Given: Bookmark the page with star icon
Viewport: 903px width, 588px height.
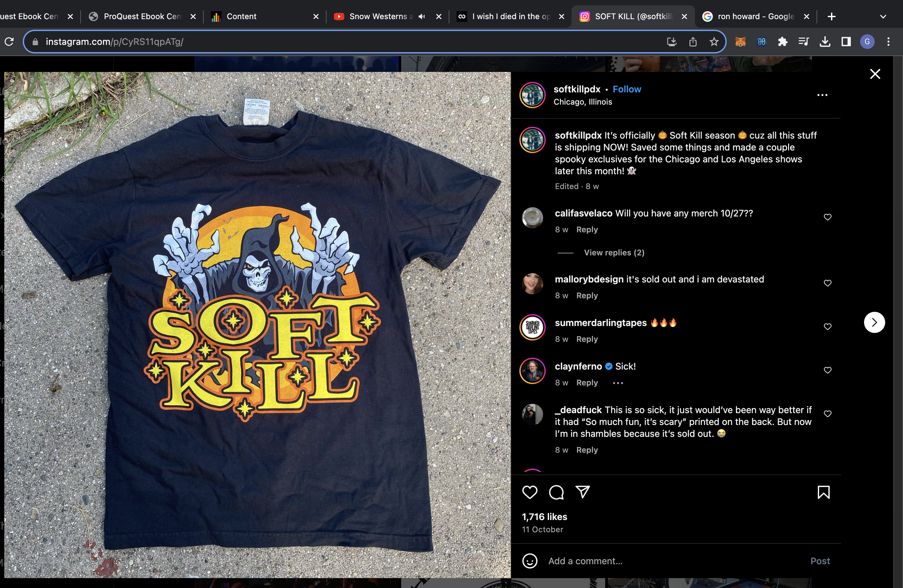Looking at the screenshot, I should point(714,42).
